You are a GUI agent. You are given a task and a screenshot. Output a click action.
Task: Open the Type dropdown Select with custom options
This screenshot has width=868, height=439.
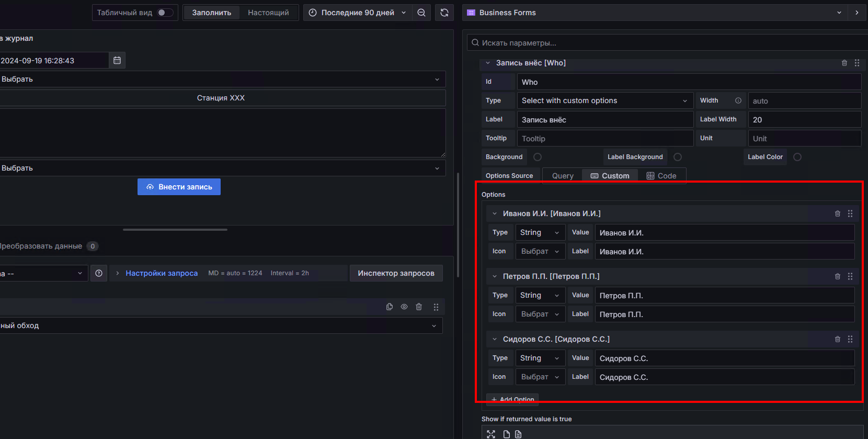pyautogui.click(x=604, y=100)
